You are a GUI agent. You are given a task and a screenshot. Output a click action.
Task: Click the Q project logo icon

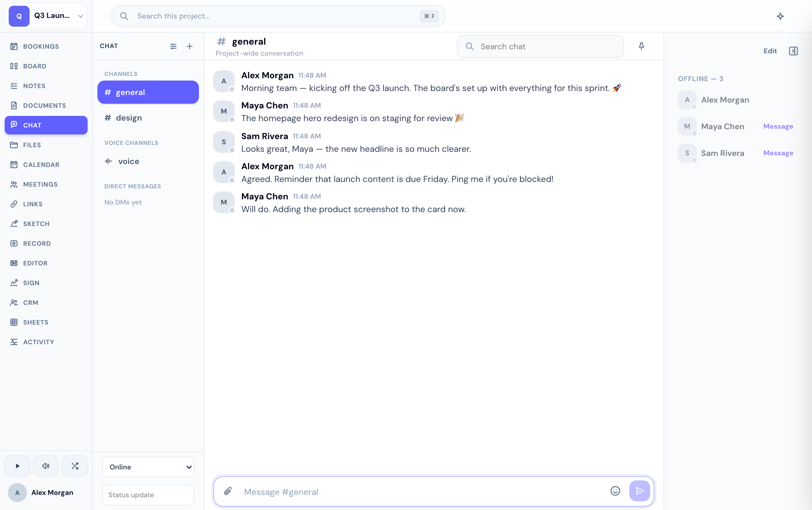click(19, 16)
